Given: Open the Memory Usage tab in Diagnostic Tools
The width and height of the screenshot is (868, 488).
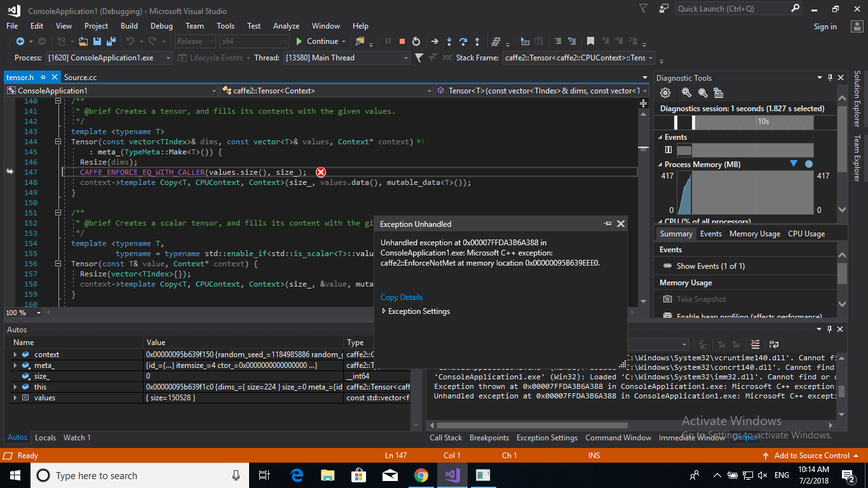Looking at the screenshot, I should (x=754, y=233).
